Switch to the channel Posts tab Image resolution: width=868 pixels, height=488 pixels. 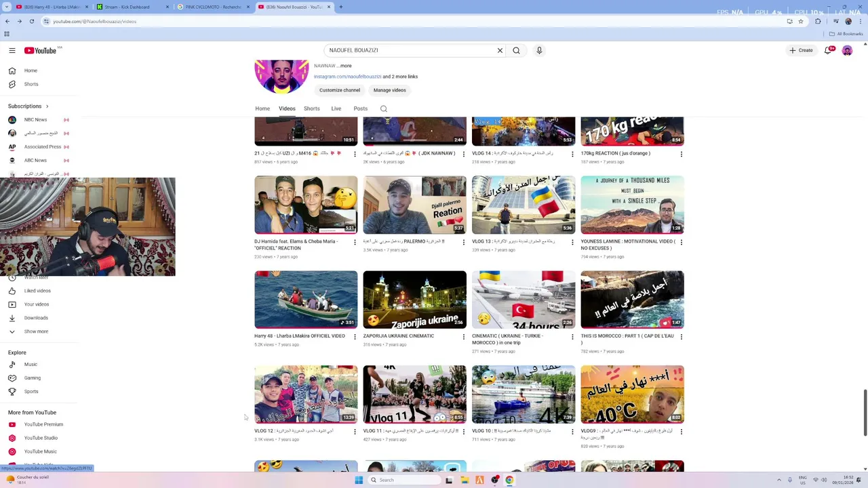[x=361, y=108]
